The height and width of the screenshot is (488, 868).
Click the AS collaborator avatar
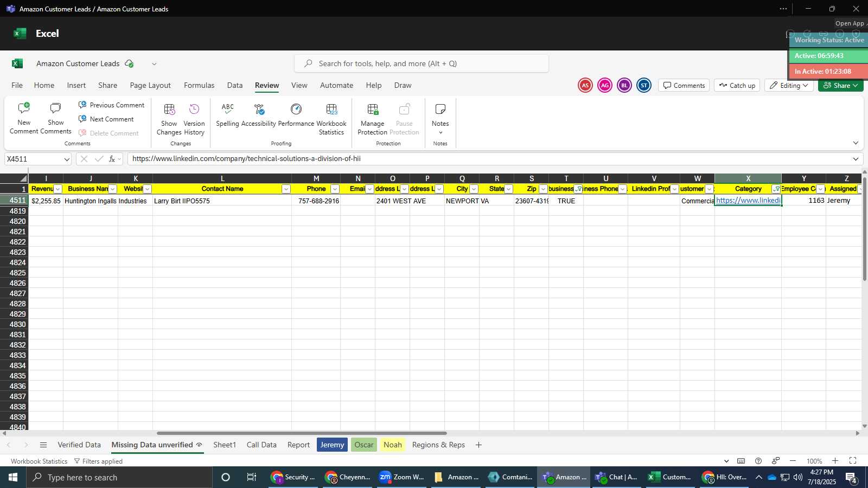point(585,85)
